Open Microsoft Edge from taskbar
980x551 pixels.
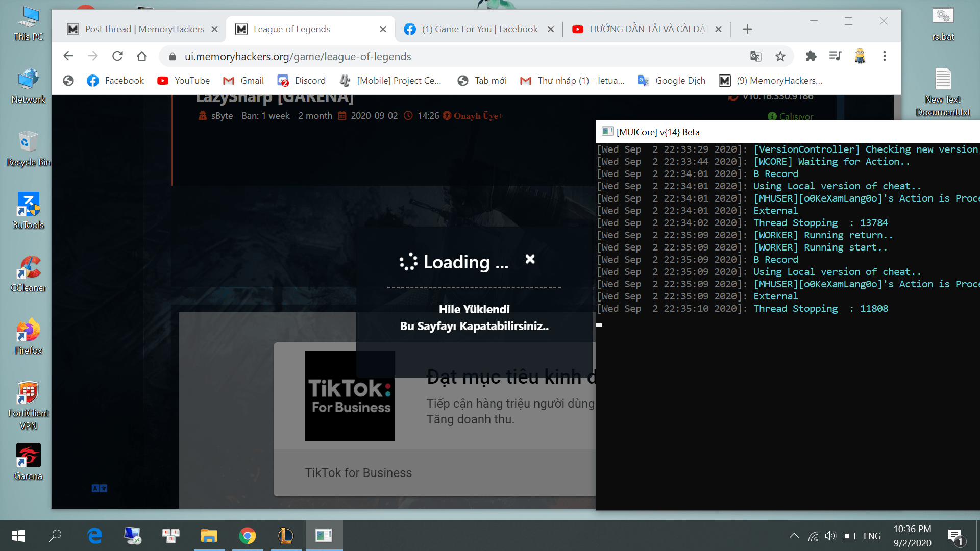94,536
